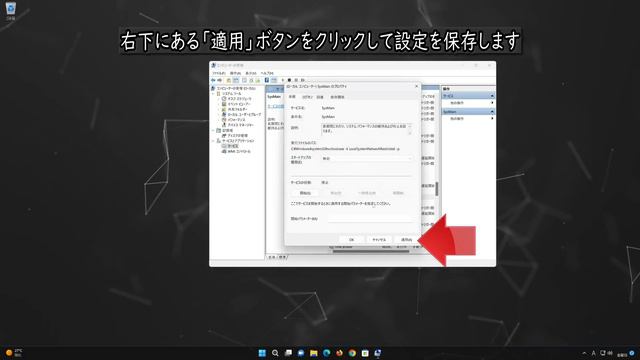Click the blue Help toolbar icon
Image resolution: width=640 pixels, height=360 pixels.
pyautogui.click(x=267, y=80)
